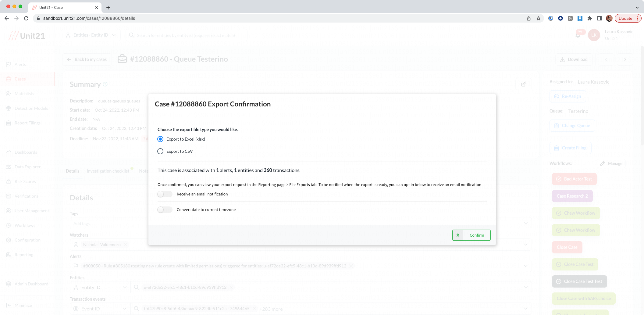Switch to Details tab
644x315 pixels.
73,171
